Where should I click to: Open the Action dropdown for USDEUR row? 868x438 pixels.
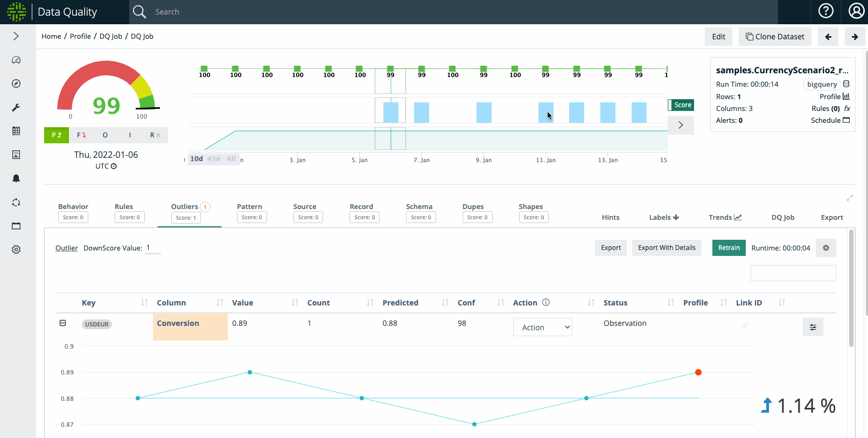542,327
